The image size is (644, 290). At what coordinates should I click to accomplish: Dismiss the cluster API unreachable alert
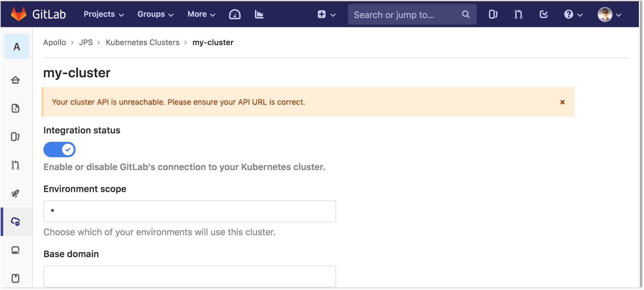pyautogui.click(x=562, y=102)
